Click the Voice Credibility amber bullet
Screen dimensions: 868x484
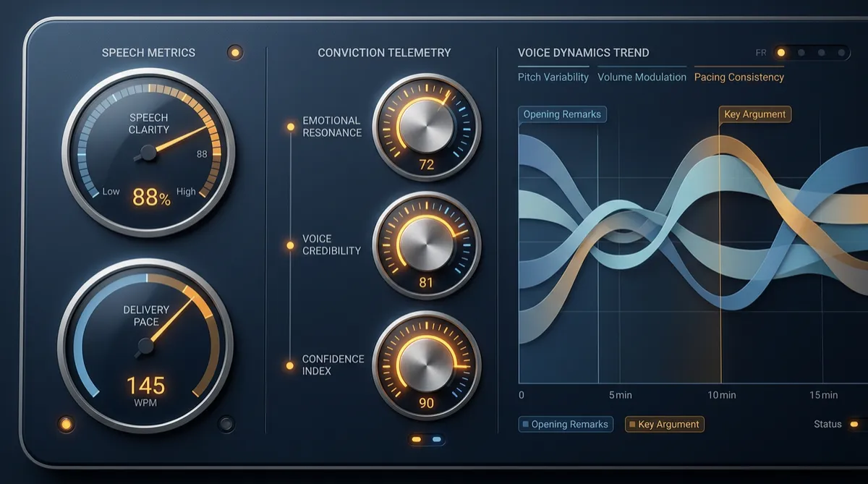point(291,246)
